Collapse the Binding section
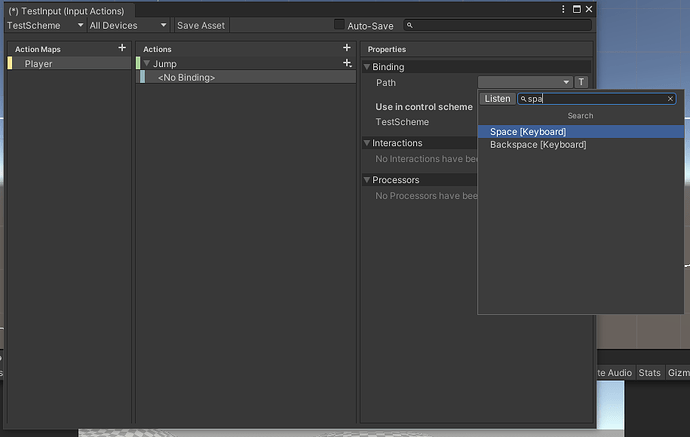 (x=367, y=67)
